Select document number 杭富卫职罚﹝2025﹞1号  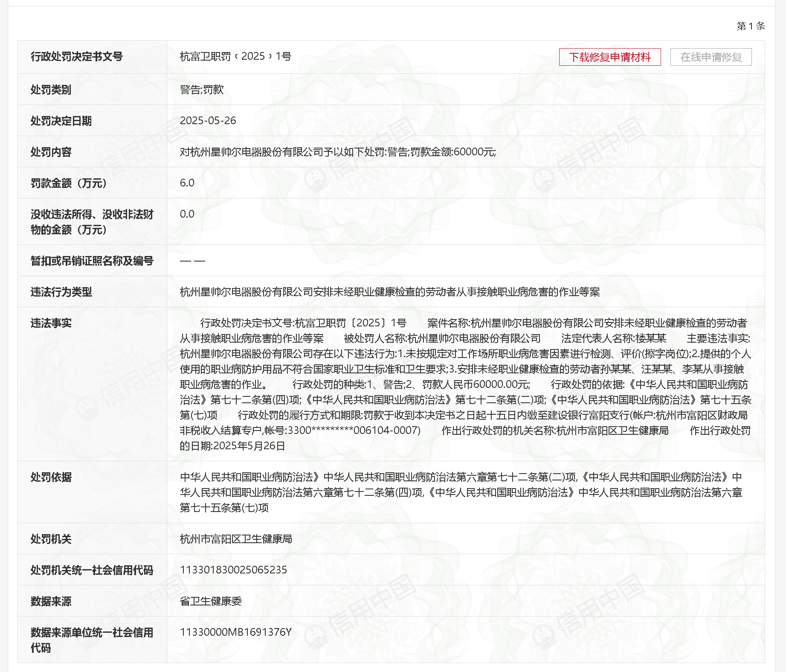click(x=235, y=56)
